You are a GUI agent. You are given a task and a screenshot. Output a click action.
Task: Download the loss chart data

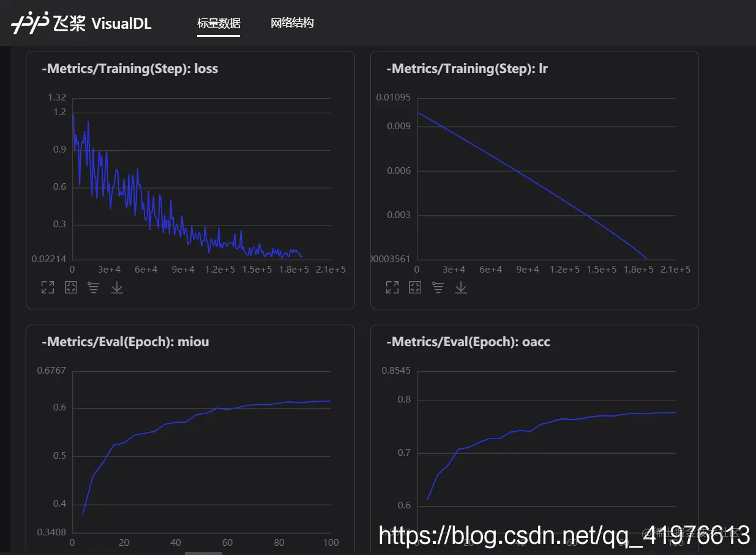(x=117, y=287)
